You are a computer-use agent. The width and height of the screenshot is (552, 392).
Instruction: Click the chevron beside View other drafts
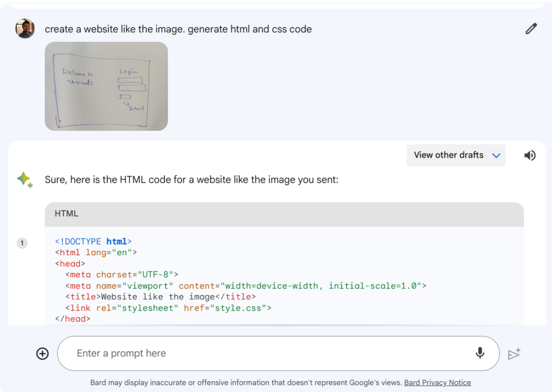(496, 156)
